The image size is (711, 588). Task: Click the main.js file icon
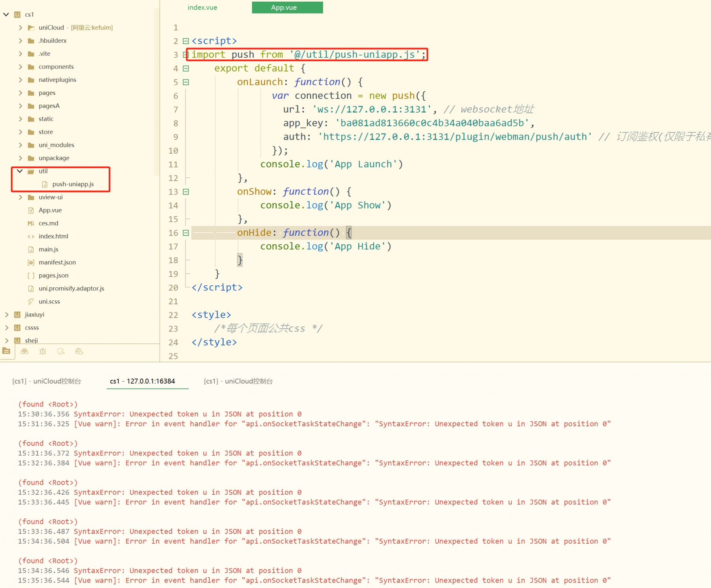pos(31,249)
